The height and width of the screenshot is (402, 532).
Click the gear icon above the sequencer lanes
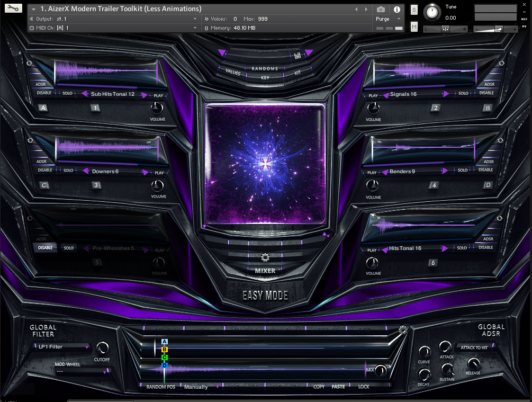pos(403,330)
